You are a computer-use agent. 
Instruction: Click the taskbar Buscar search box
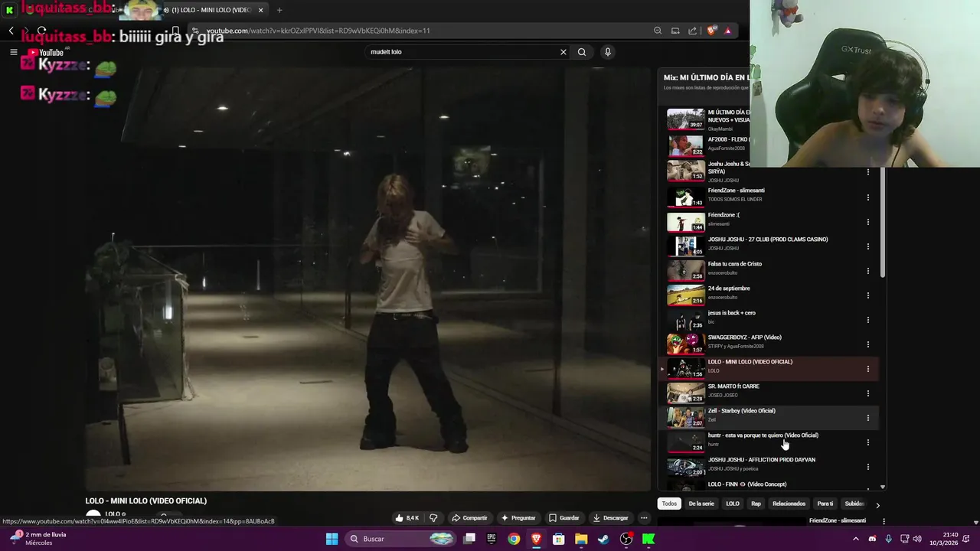tap(401, 539)
